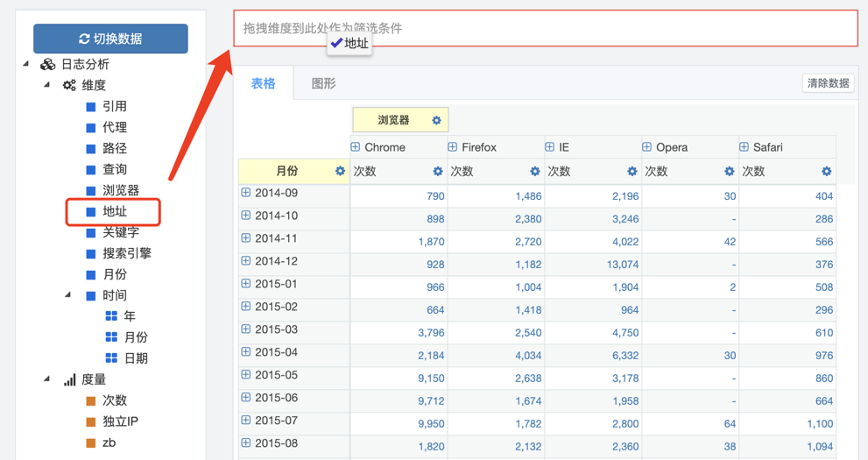Select the blue square icon beside 搜索引擎
868x460 pixels.
click(x=91, y=253)
